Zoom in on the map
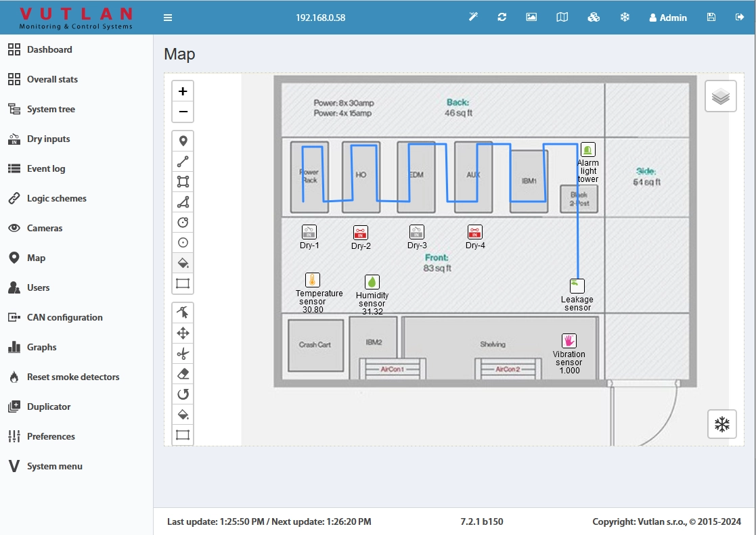This screenshot has height=535, width=756. pos(183,91)
